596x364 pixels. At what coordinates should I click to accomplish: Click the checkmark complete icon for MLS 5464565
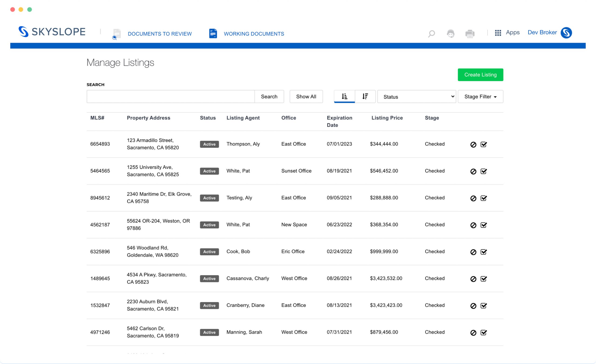point(484,171)
